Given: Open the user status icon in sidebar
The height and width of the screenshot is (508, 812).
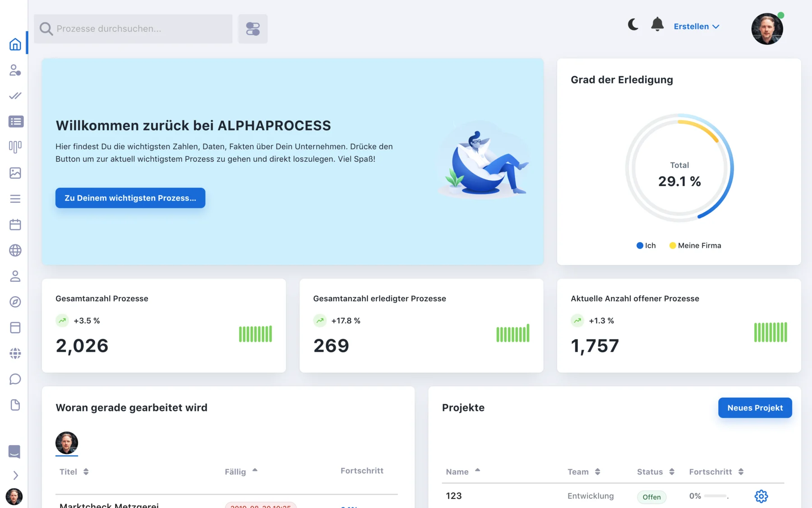Looking at the screenshot, I should (x=15, y=70).
